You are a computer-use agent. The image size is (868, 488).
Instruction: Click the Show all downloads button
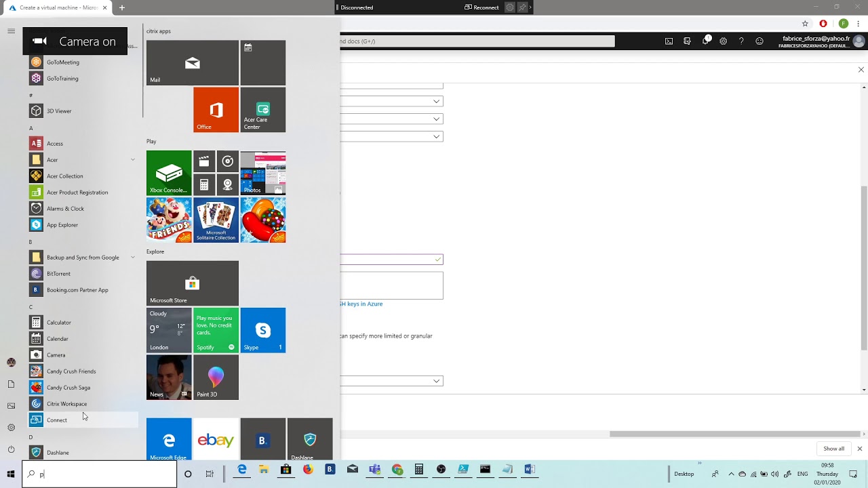pos(833,449)
